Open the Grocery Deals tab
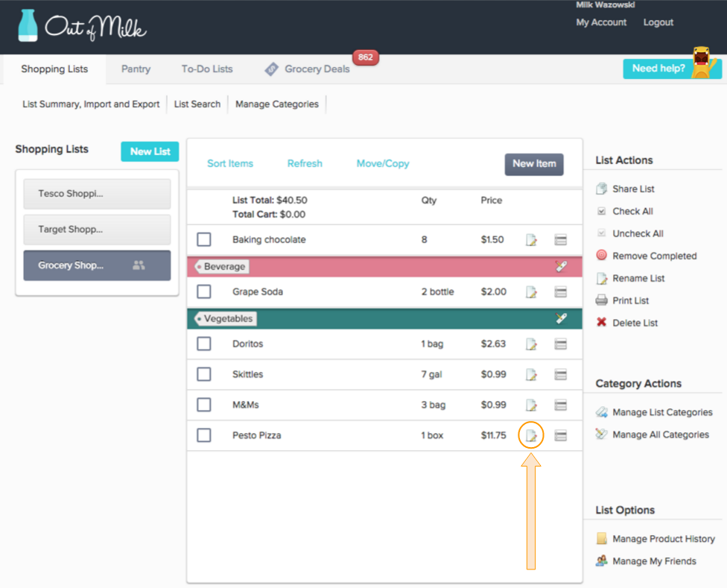Viewport: 727px width, 588px height. click(317, 69)
